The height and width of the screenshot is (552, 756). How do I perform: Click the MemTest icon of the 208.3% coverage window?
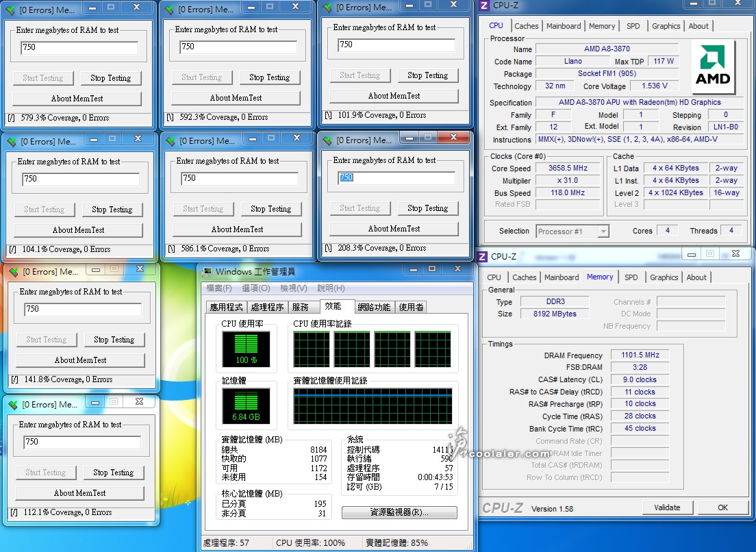coord(327,140)
